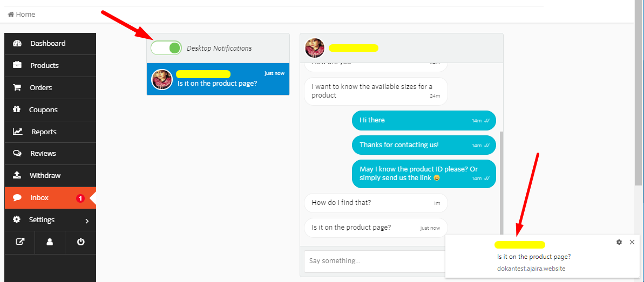The height and width of the screenshot is (282, 644).
Task: Click the Withdraw upload icon
Action: (x=17, y=176)
